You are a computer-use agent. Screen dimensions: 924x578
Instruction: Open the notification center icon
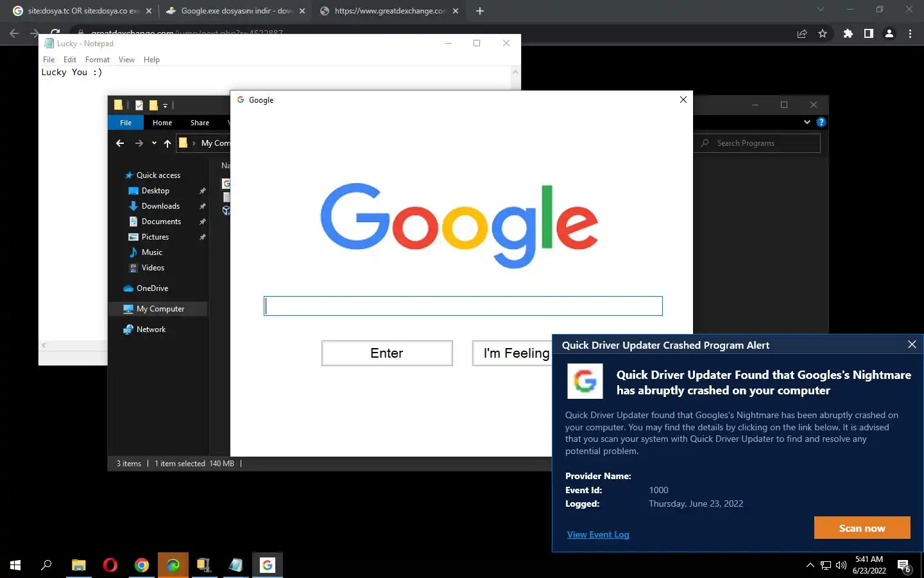click(904, 566)
